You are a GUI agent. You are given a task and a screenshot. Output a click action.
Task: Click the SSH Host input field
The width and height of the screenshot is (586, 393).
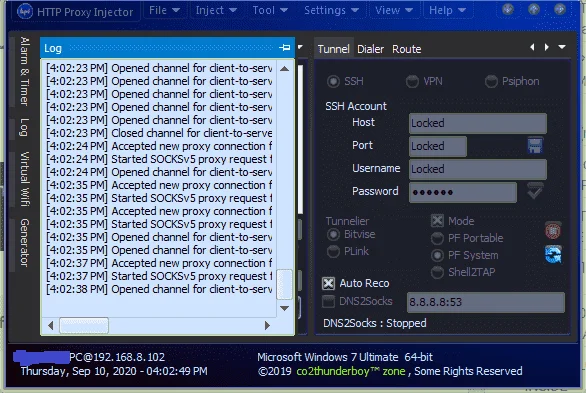[478, 123]
